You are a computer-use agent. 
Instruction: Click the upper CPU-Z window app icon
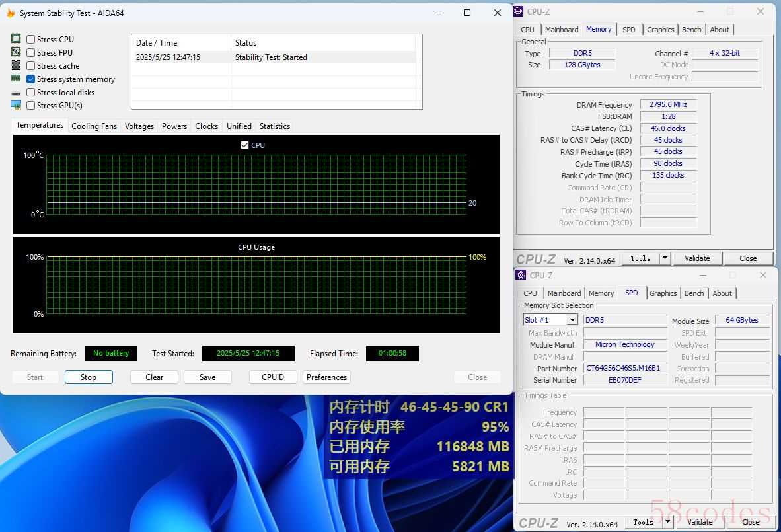[x=519, y=11]
